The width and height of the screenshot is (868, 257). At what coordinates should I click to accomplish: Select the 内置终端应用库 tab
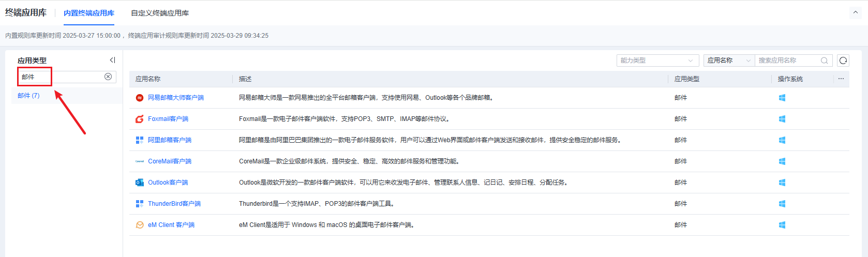point(89,13)
